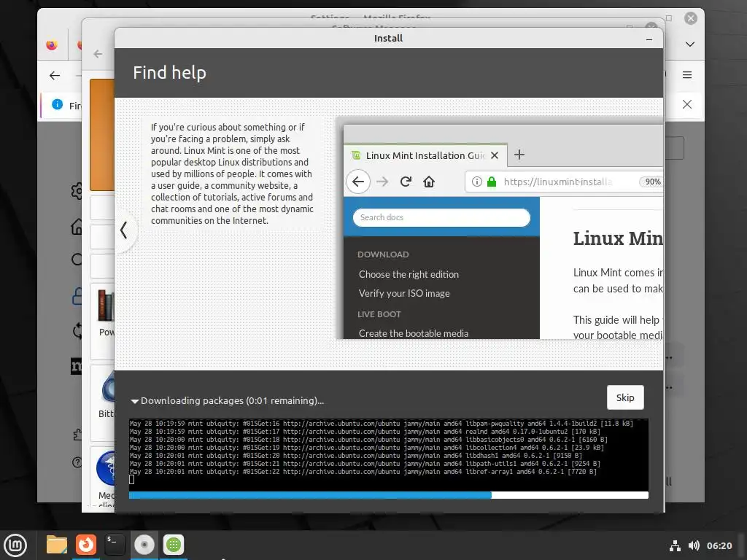
Task: Collapse the Downloading packages details expander
Action: [x=135, y=401]
